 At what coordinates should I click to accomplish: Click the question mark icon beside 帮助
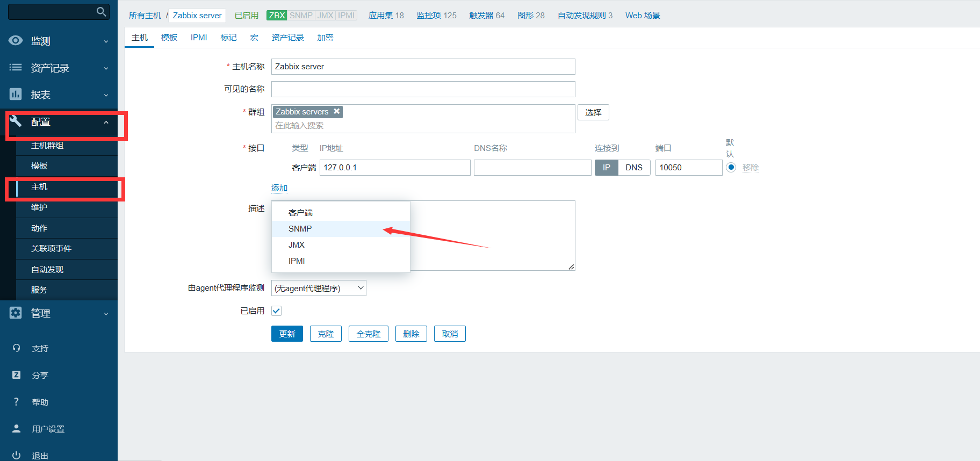coord(16,401)
